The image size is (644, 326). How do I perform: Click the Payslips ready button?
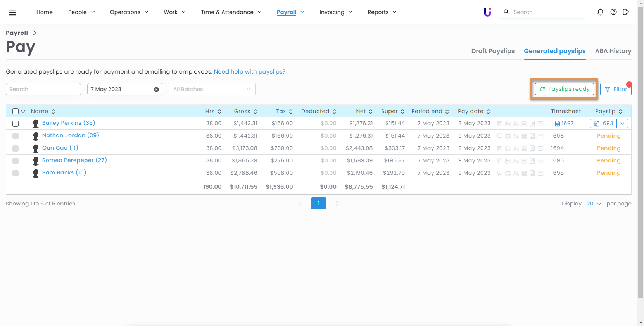click(564, 89)
